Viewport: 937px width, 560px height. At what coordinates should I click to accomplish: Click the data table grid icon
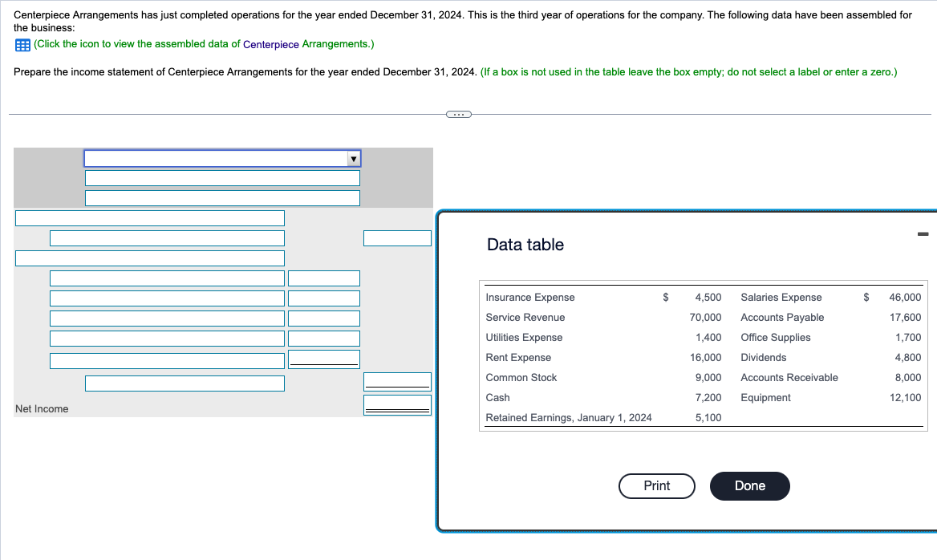(20, 44)
